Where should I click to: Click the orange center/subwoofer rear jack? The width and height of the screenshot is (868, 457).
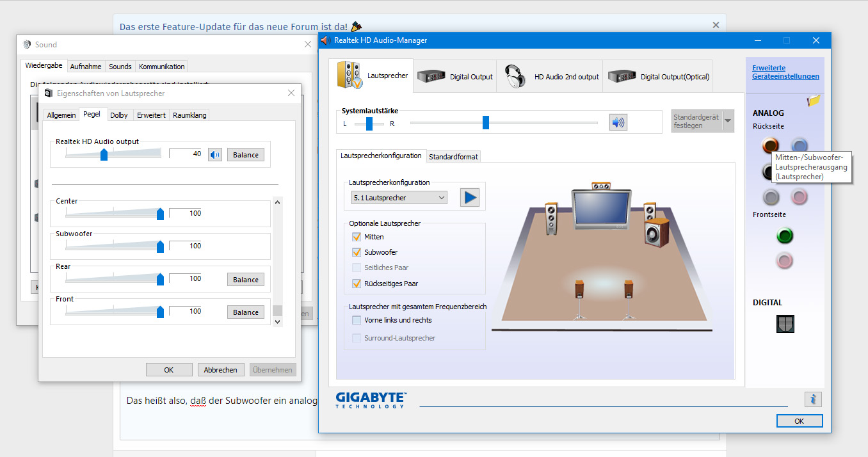[771, 145]
